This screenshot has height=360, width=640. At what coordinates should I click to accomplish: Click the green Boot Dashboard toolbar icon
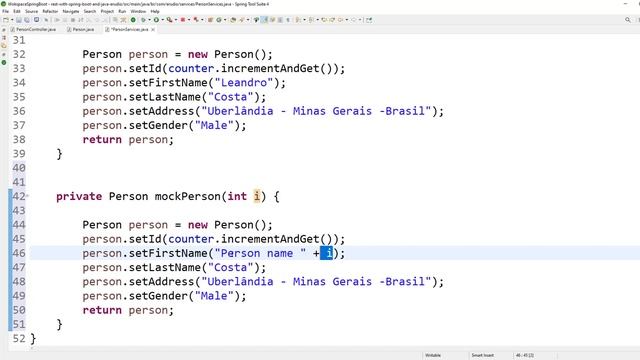click(x=133, y=20)
